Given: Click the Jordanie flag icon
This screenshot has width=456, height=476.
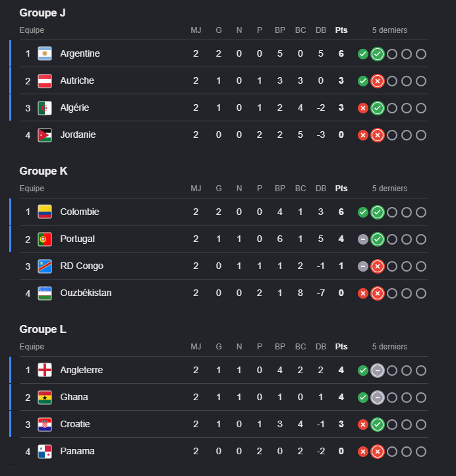Looking at the screenshot, I should (45, 135).
